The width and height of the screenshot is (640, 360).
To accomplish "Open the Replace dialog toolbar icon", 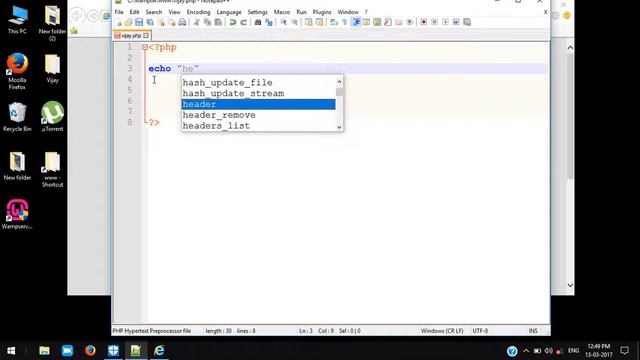I will click(x=269, y=22).
